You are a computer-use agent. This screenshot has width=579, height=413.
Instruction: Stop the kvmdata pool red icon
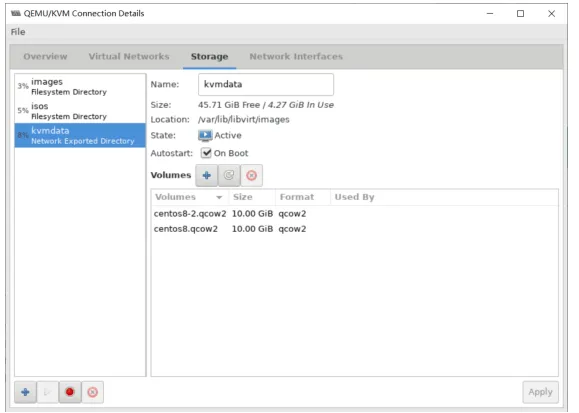click(x=70, y=392)
